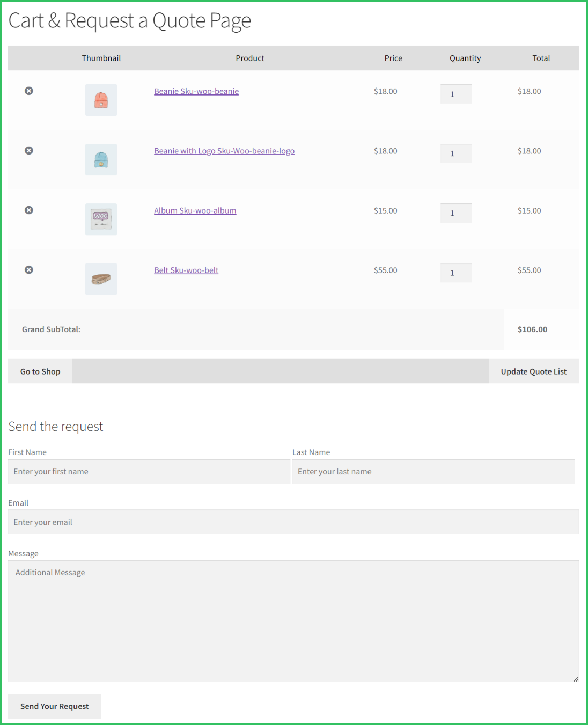Select the Total column header

[x=541, y=58]
